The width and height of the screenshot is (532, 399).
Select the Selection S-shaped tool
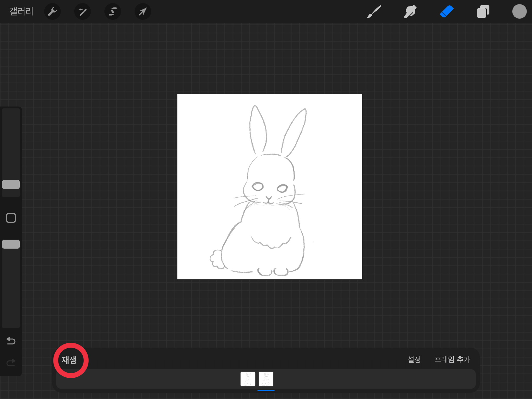pos(112,11)
